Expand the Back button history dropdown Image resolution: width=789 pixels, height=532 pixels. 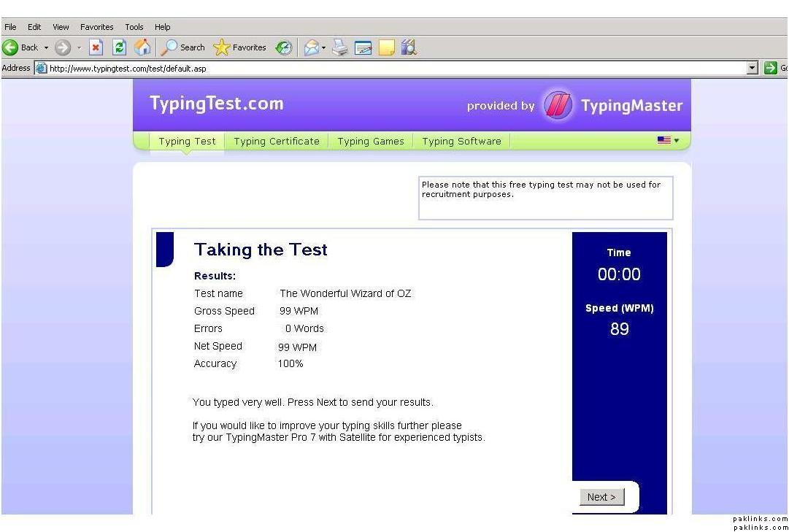[x=46, y=47]
